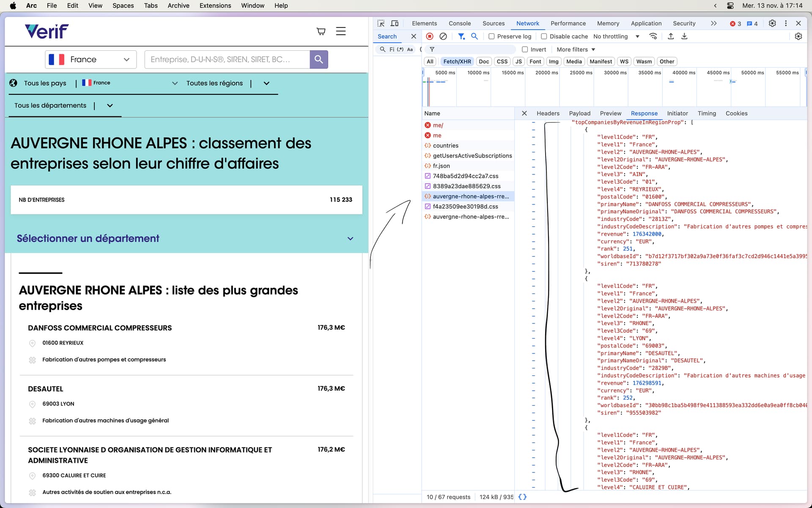
Task: Check the Invert filter checkbox
Action: click(525, 50)
